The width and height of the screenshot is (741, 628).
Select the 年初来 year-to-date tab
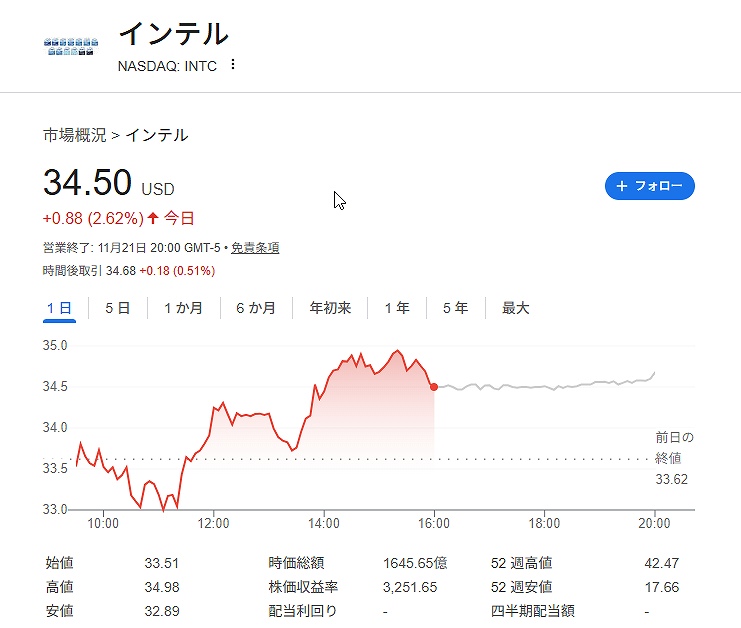coord(330,308)
